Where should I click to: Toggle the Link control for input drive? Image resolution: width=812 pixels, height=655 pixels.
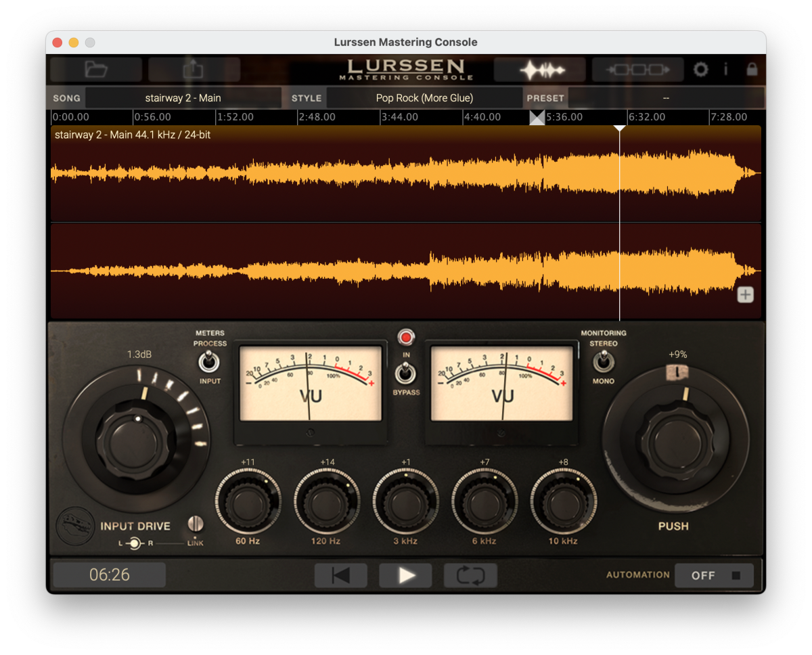click(196, 524)
